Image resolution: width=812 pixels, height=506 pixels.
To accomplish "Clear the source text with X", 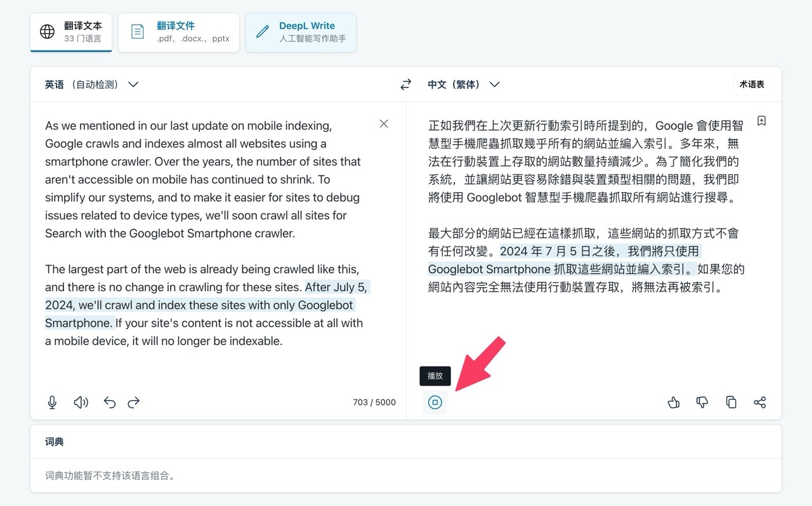I will click(384, 124).
